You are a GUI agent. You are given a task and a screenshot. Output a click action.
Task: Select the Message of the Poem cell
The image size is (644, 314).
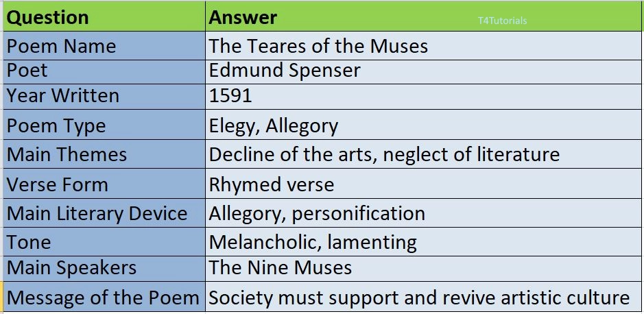coord(104,296)
